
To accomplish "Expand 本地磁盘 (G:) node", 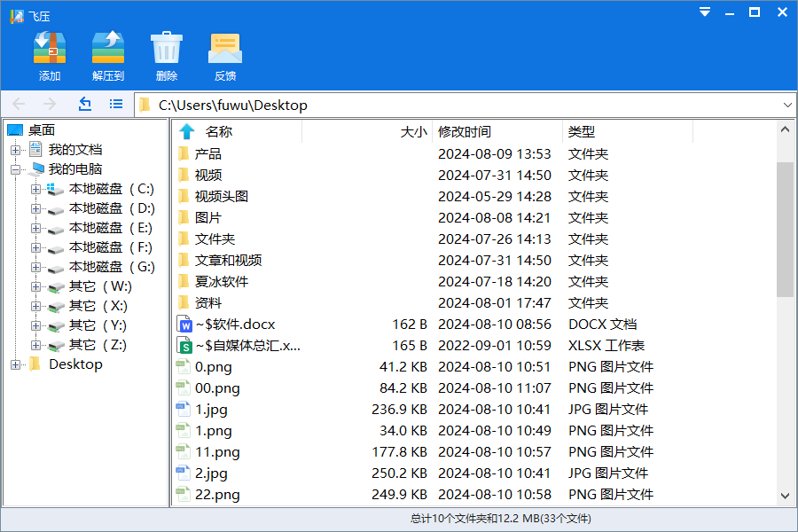I will click(35, 267).
